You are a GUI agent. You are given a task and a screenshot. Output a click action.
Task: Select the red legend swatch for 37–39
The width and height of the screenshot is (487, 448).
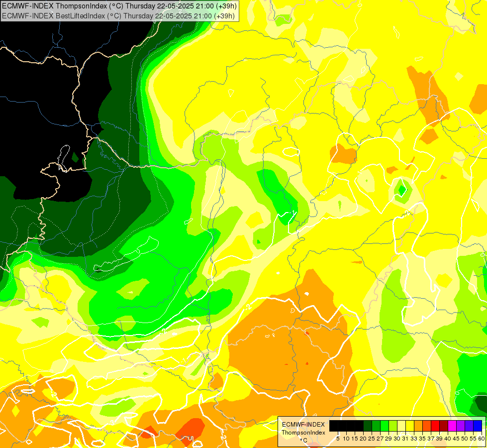point(435,426)
